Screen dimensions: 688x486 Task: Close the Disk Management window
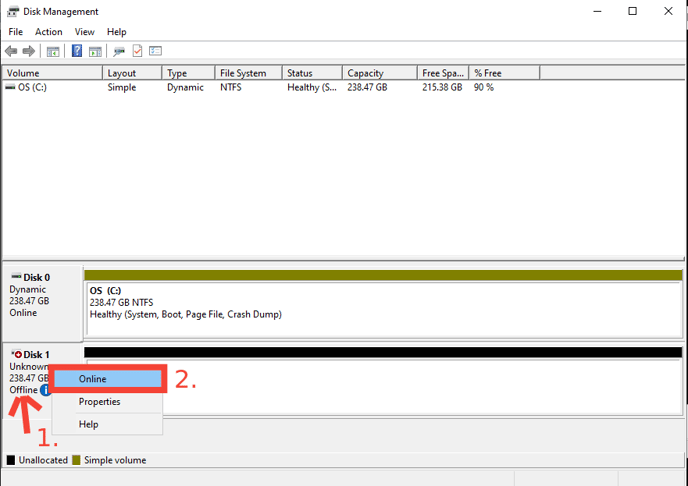668,11
